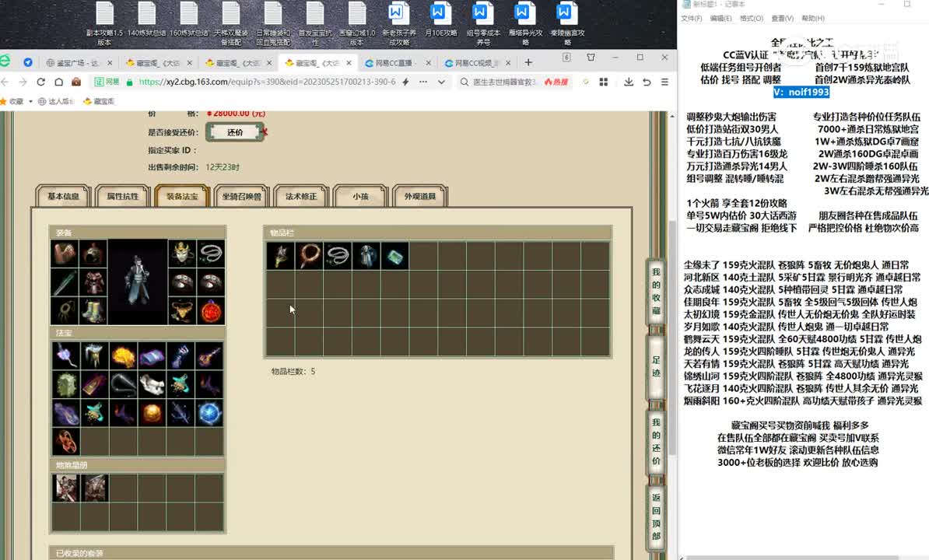Select the green sword weapon slot
The height and width of the screenshot is (560, 929).
[x=65, y=282]
